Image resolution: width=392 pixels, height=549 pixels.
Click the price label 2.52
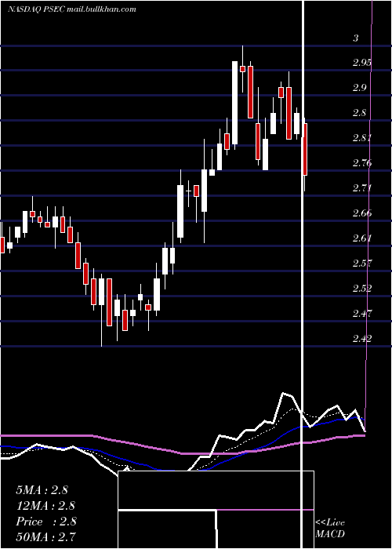[x=362, y=288]
